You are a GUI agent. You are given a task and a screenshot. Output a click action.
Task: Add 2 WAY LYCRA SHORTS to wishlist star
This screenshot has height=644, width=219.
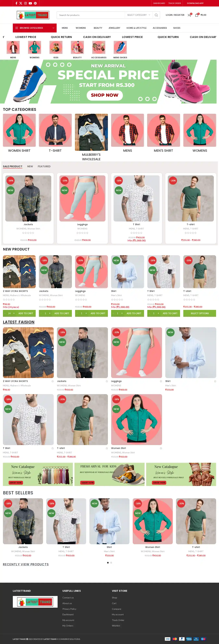pos(53,381)
